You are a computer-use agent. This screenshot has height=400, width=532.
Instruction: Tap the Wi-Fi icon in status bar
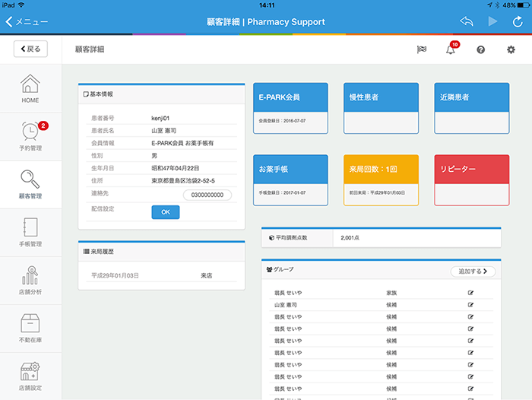pyautogui.click(x=21, y=5)
